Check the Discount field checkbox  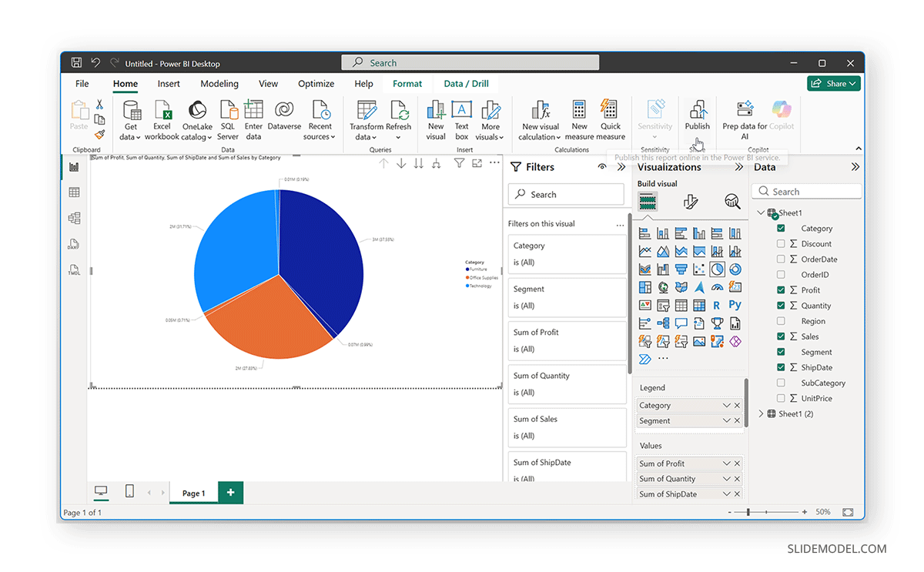[781, 243]
